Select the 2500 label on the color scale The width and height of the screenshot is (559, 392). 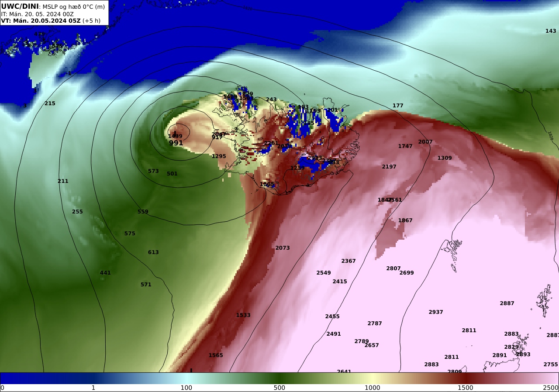[x=551, y=388]
